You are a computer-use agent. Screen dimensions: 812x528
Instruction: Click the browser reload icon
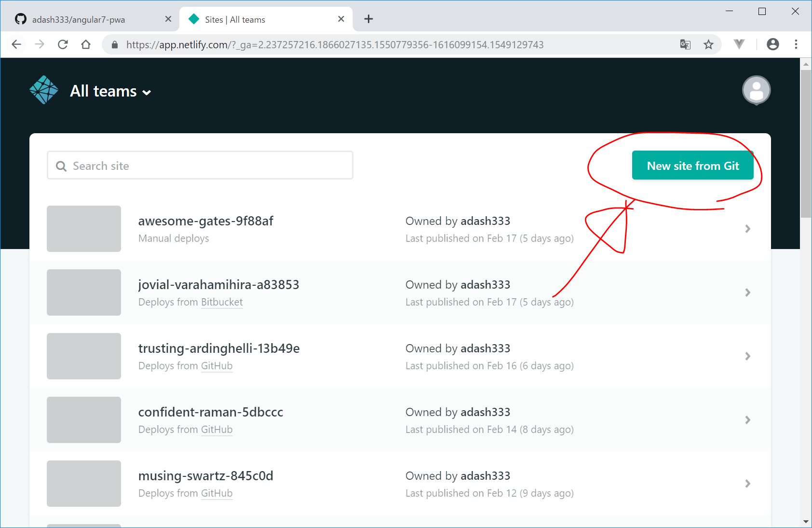pos(63,44)
